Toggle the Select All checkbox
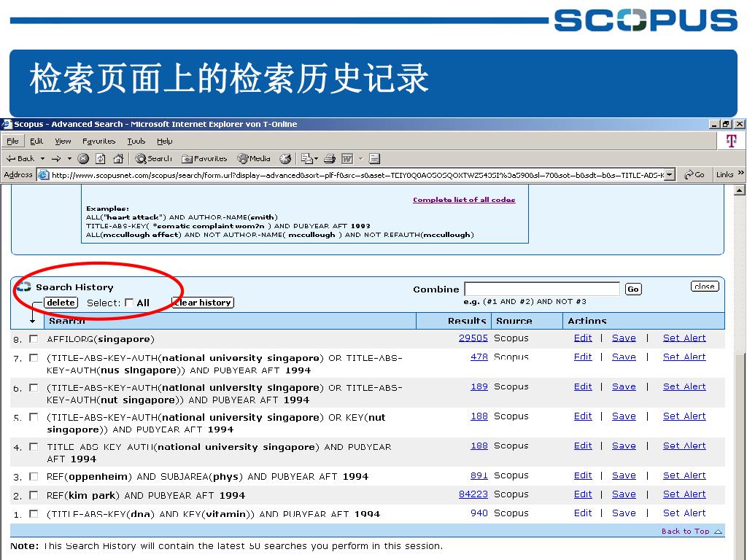The image size is (747, 560). click(x=129, y=303)
